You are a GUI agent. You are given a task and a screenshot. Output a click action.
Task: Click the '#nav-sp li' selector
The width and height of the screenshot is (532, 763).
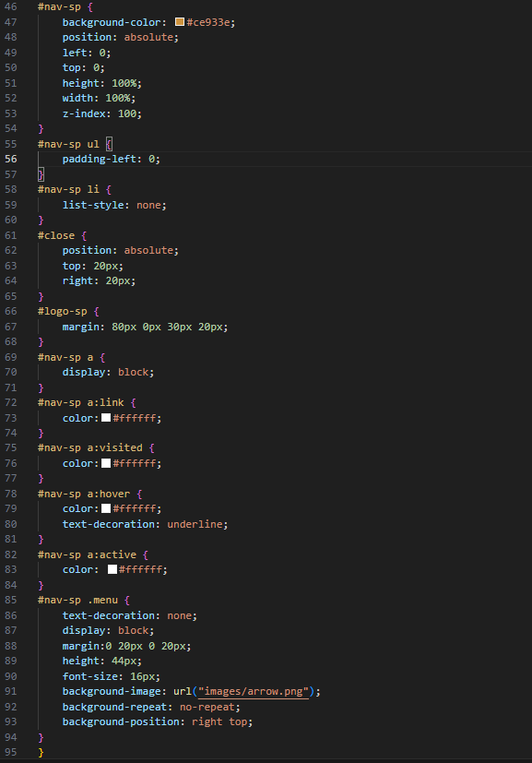(68, 189)
